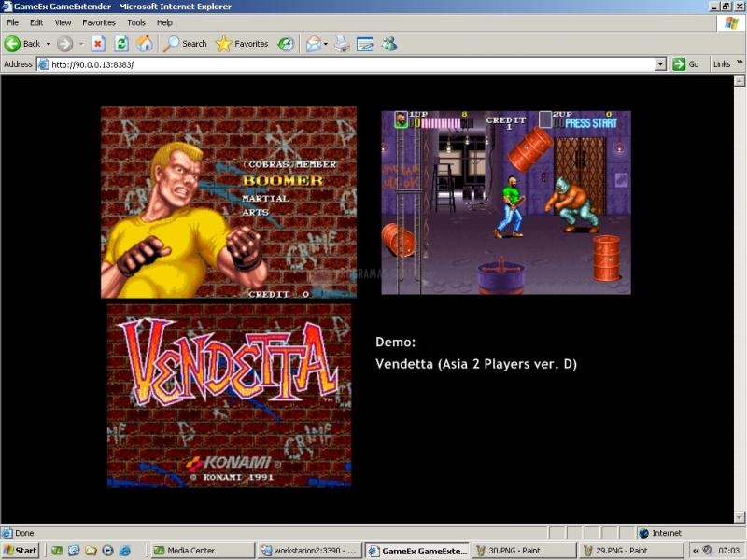747x560 pixels.
Task: Click the Go button beside the address bar
Action: coord(686,64)
